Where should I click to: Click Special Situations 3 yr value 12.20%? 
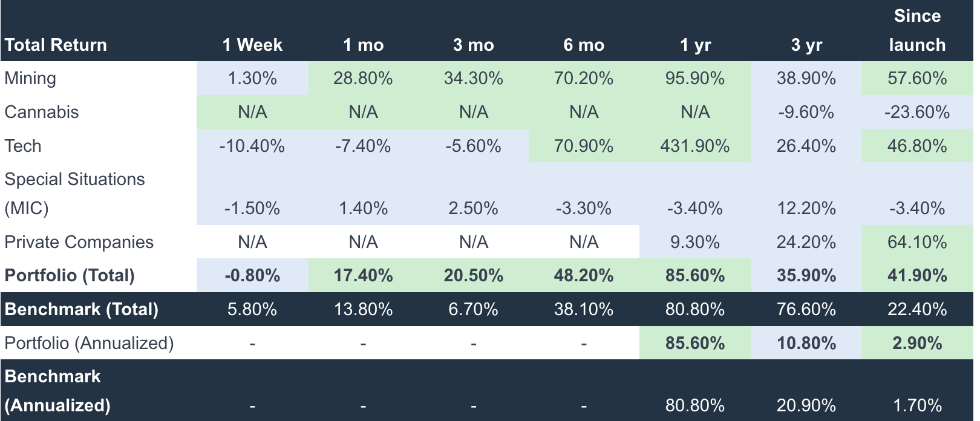[x=806, y=208]
